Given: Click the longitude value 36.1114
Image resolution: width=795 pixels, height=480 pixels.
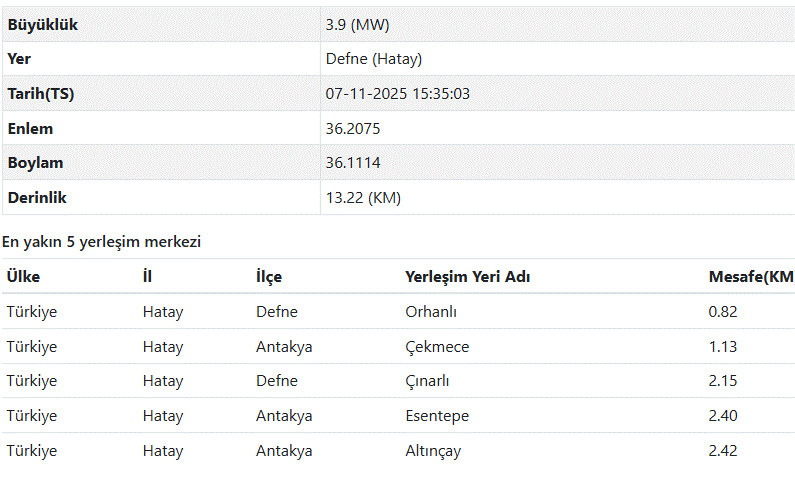Looking at the screenshot, I should pyautogui.click(x=353, y=163).
